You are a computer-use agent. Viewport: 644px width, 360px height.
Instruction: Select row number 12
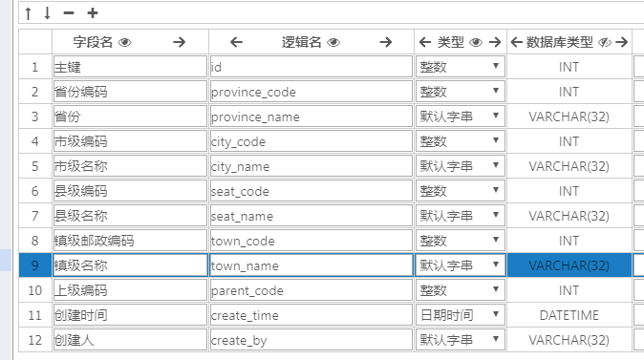(35, 340)
